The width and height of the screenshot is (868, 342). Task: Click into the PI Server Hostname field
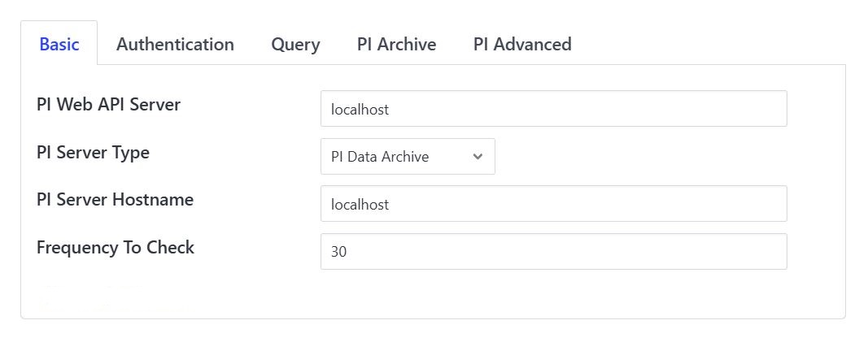tap(553, 204)
